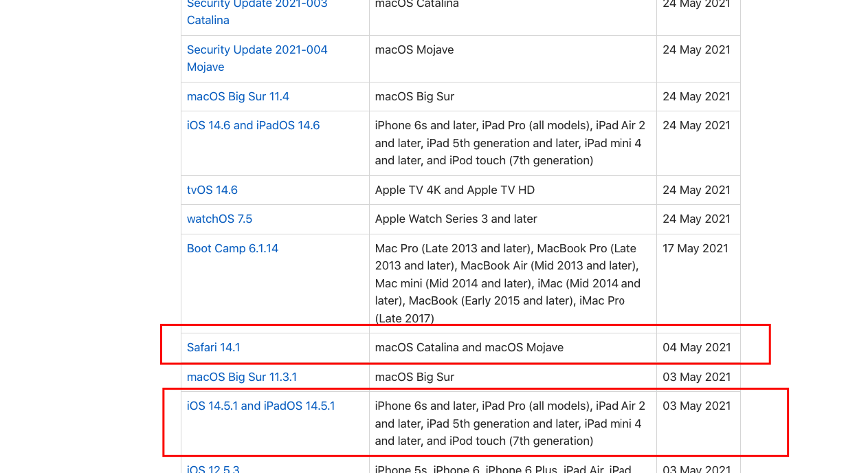Click the Boot Camp supported Macs description

coord(508,283)
